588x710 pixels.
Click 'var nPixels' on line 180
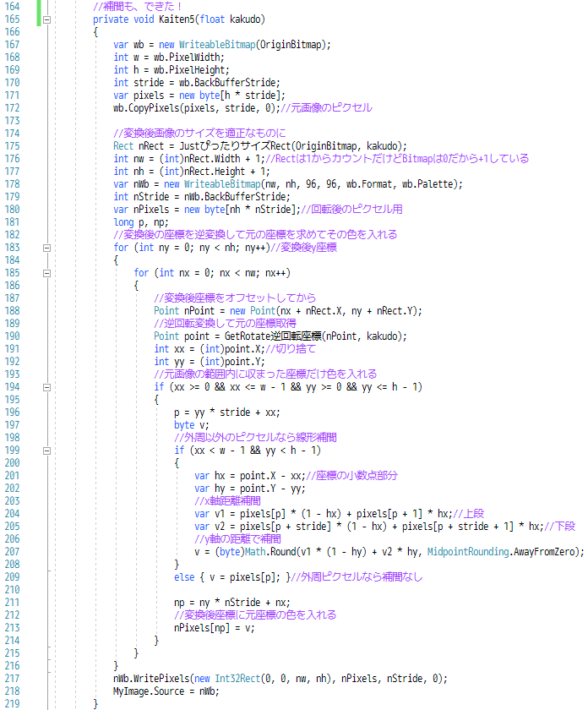[141, 210]
